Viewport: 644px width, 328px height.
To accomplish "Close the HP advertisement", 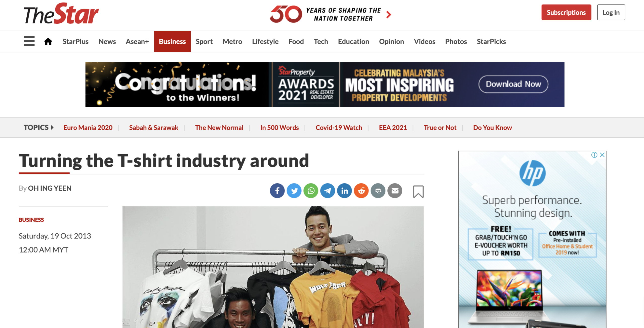I will coord(602,155).
